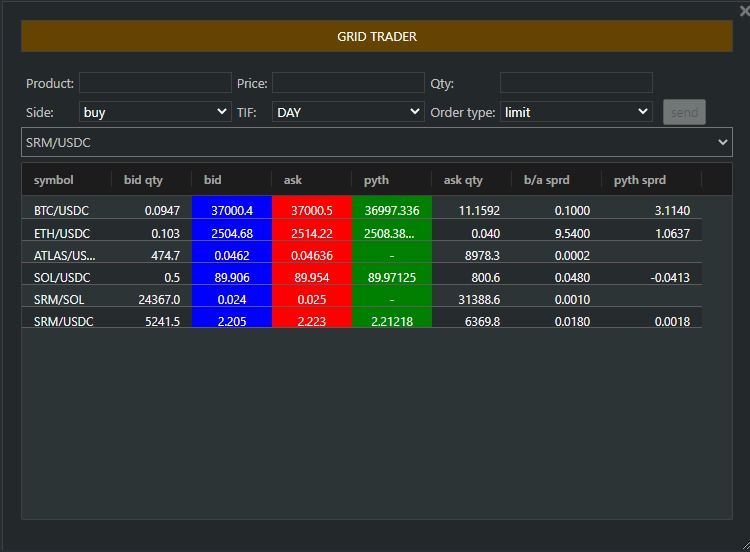Image resolution: width=750 pixels, height=552 pixels.
Task: Click the SRM/USDC pyth cell 2.21218
Action: (392, 318)
